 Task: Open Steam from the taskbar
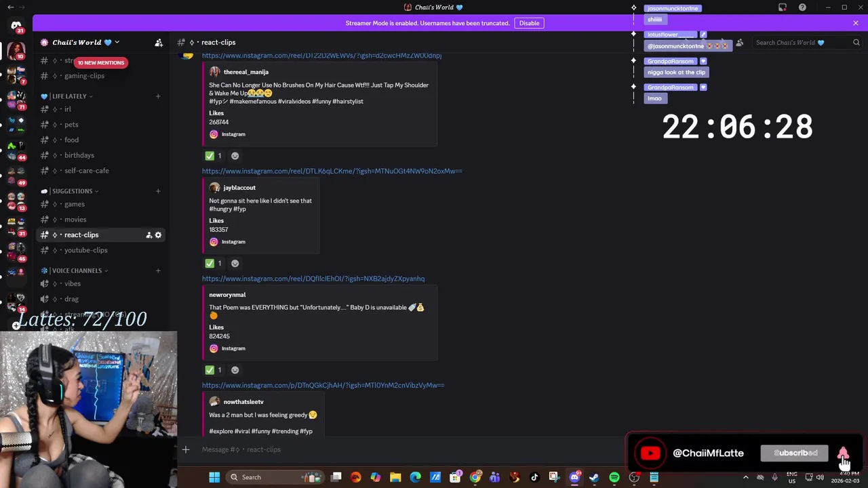[x=594, y=477]
